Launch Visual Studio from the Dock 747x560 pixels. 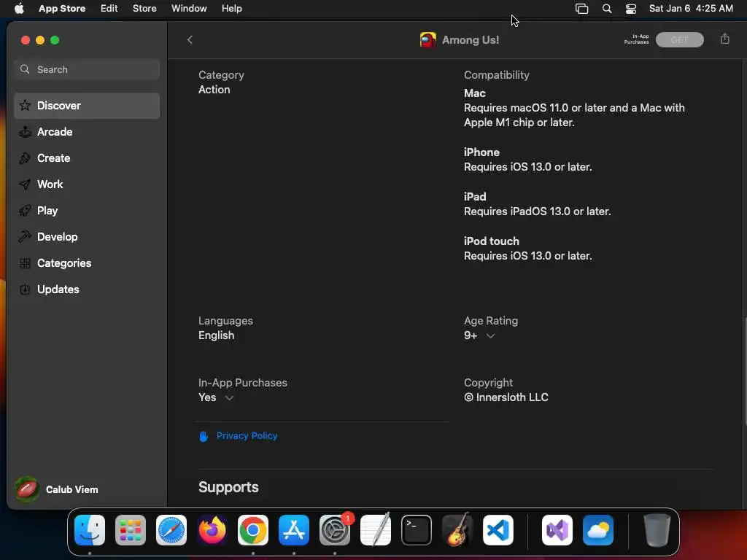[x=557, y=530]
